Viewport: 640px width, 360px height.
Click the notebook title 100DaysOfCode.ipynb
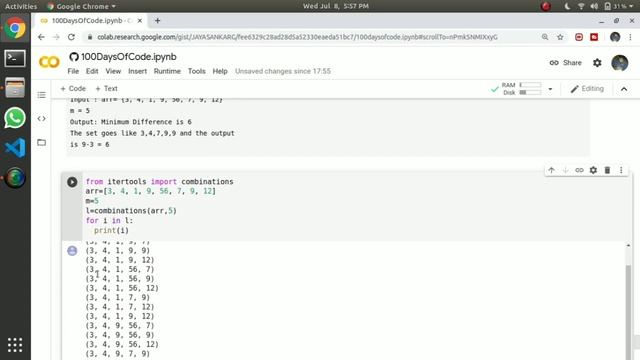point(129,57)
